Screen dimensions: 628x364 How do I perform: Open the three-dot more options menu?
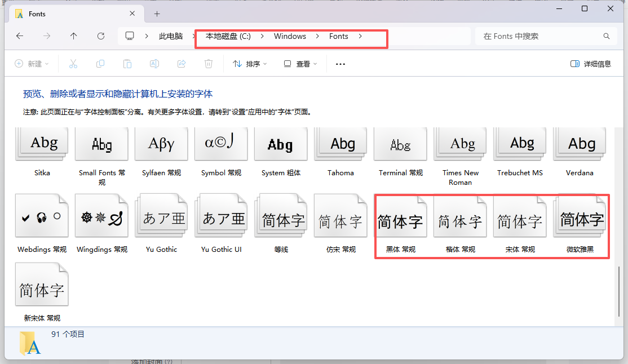(340, 64)
